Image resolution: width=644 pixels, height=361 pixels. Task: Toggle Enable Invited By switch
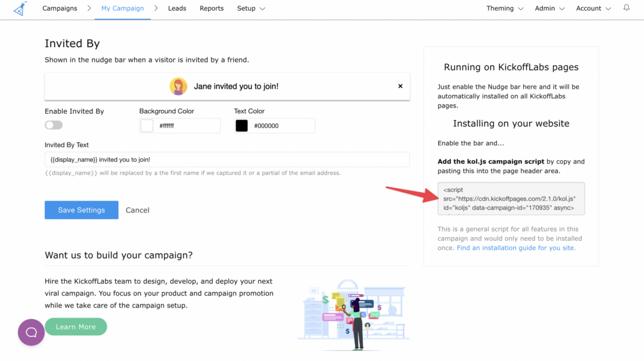coord(54,125)
